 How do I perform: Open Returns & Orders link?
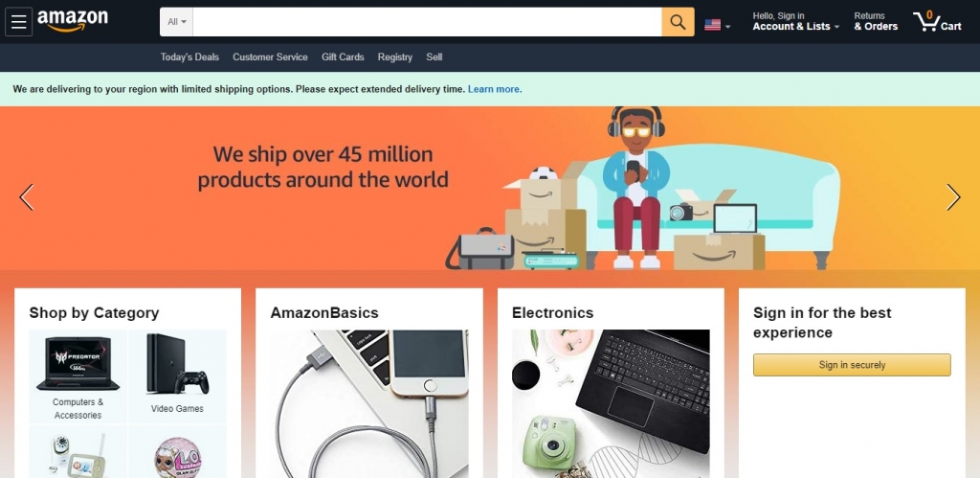(876, 21)
